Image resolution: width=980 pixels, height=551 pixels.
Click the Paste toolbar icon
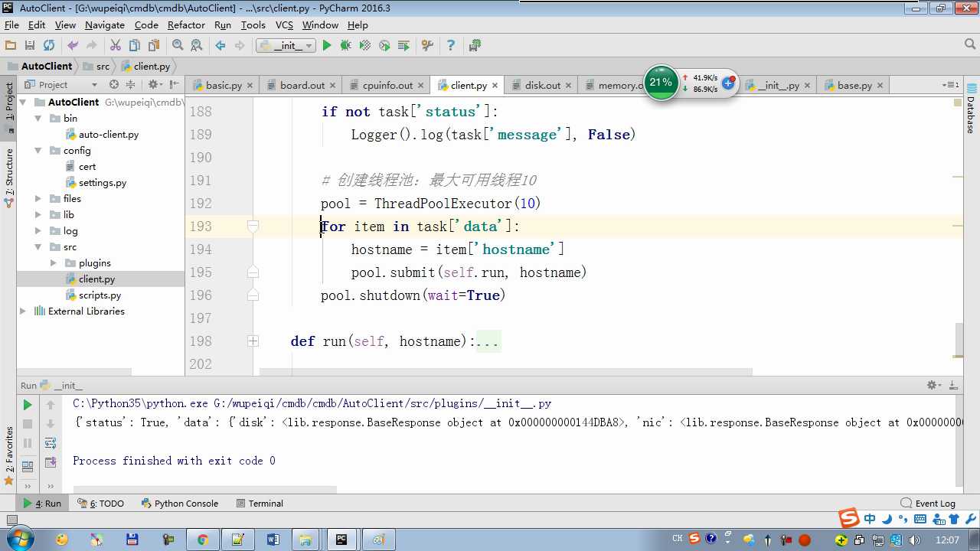coord(154,46)
